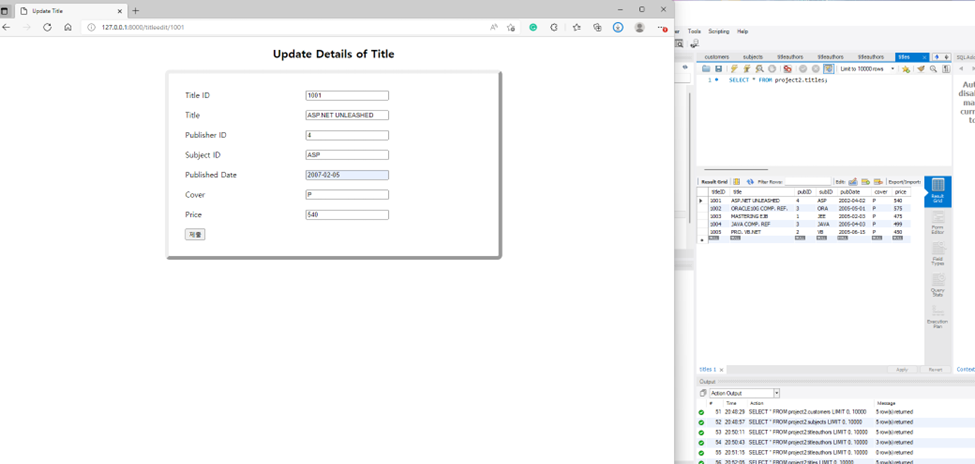Delete selected rows icon in result toolbar
The image size is (975, 464).
point(878,182)
